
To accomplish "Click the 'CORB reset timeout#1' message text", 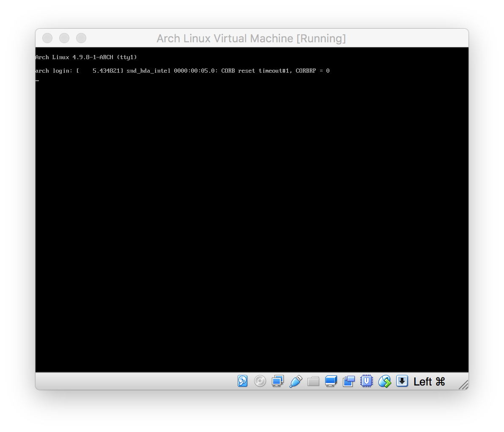I will pyautogui.click(x=255, y=71).
